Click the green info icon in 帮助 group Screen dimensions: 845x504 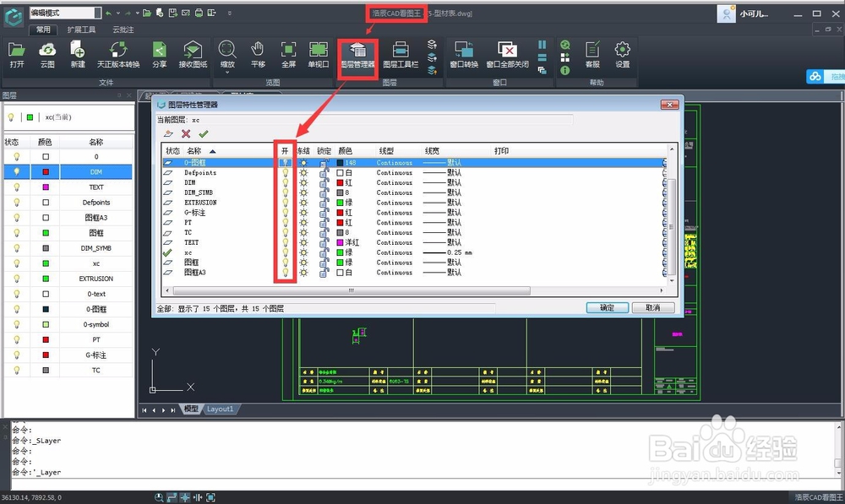point(564,71)
